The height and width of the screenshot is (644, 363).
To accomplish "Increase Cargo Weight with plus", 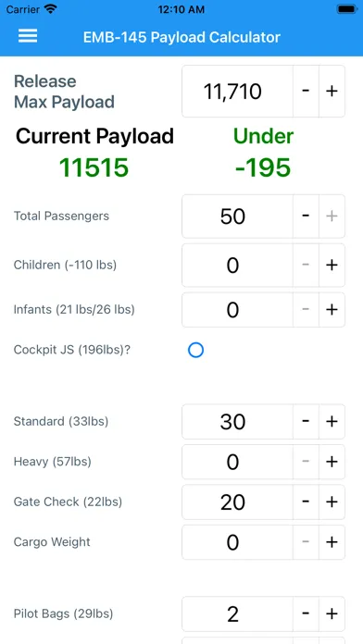I will (x=332, y=542).
